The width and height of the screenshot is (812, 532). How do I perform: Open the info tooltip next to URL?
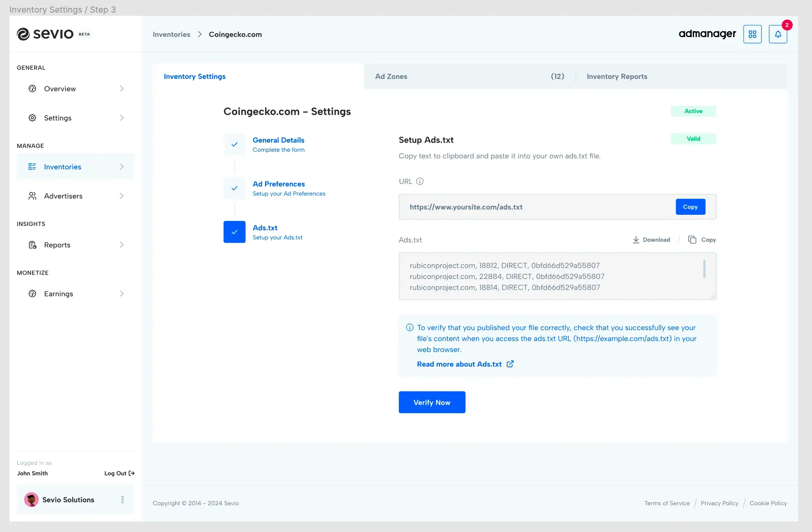tap(420, 181)
